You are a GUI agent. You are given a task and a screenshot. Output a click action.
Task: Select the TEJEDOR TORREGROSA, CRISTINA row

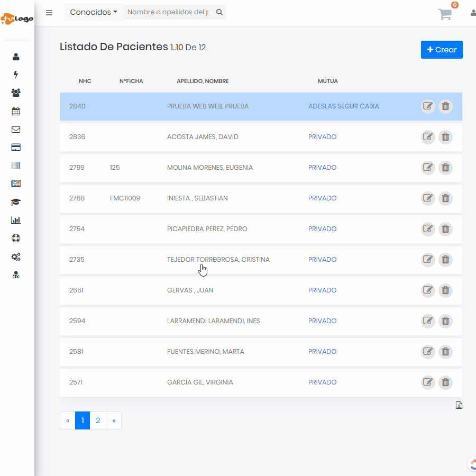[218, 260]
